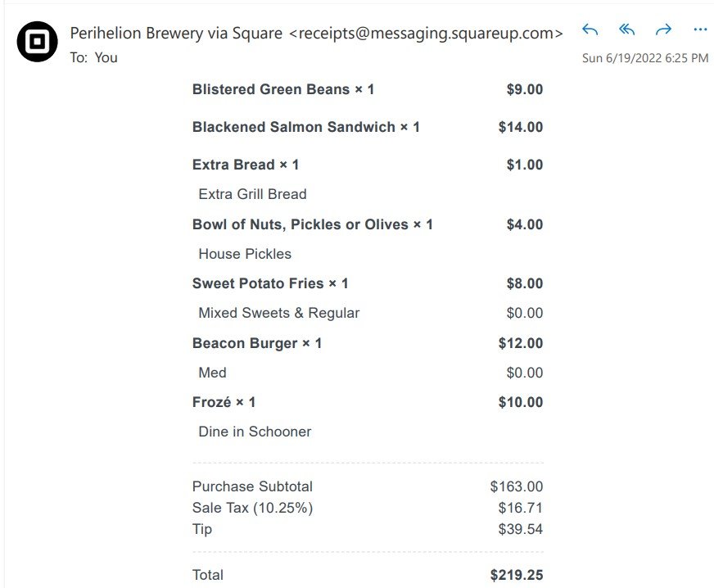Viewport: 714px width, 588px height.
Task: Click the Sweet Potato Fries item
Action: pos(270,283)
